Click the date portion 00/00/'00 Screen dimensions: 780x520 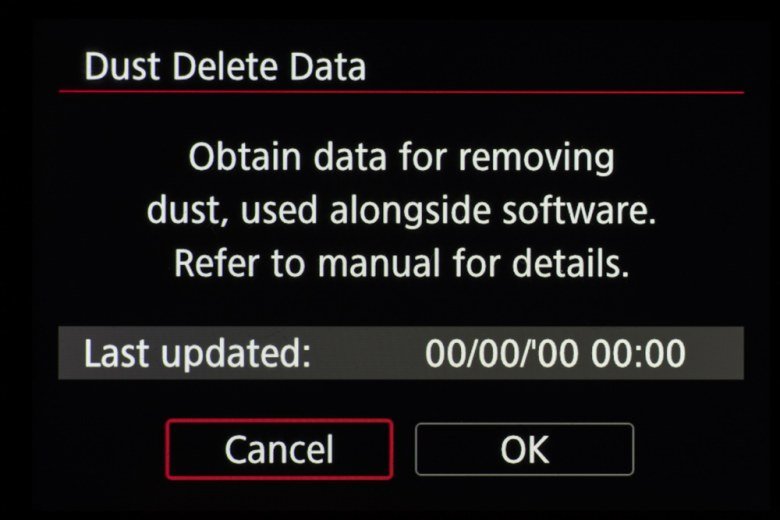[501, 353]
